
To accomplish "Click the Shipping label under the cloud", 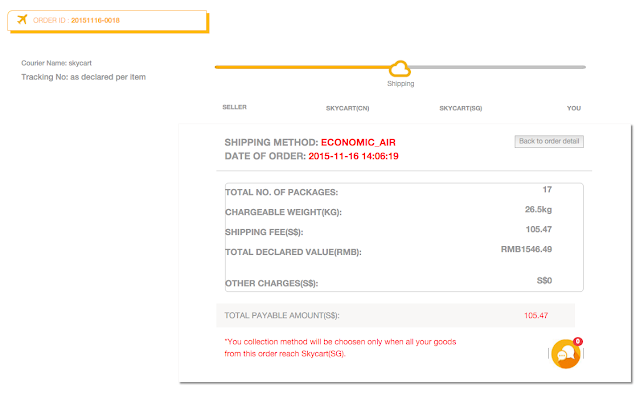I will point(400,84).
